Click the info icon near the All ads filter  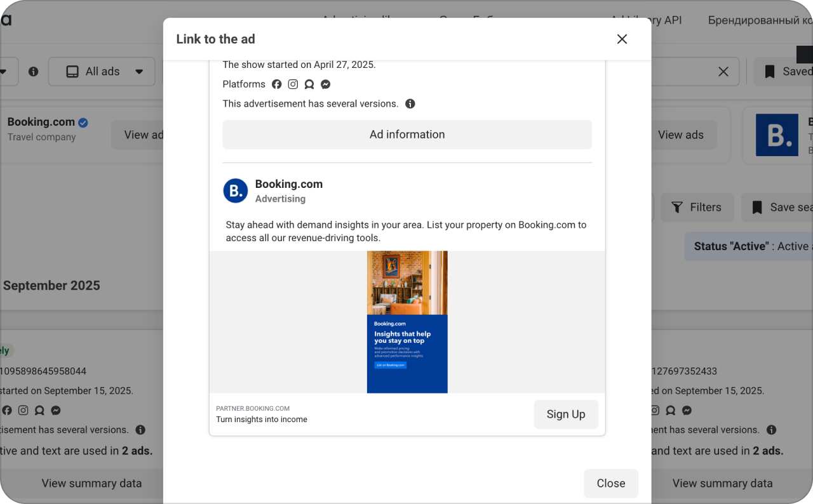(x=32, y=72)
